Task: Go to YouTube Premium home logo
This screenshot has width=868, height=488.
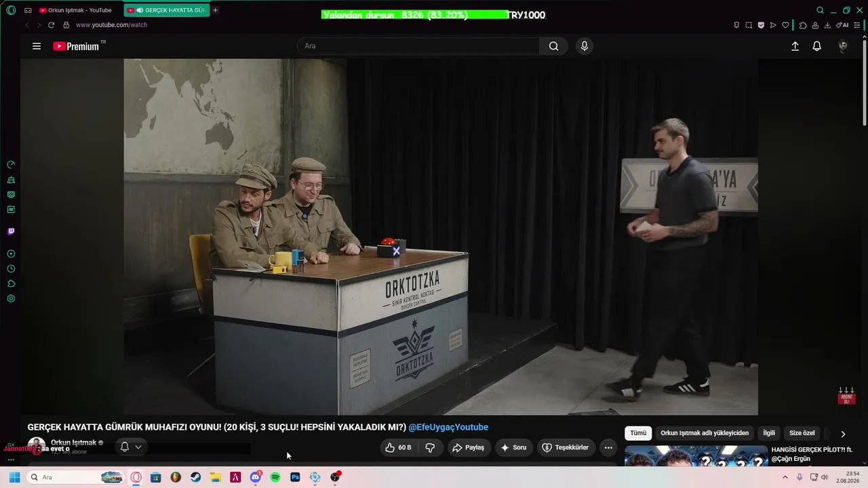Action: 76,46
